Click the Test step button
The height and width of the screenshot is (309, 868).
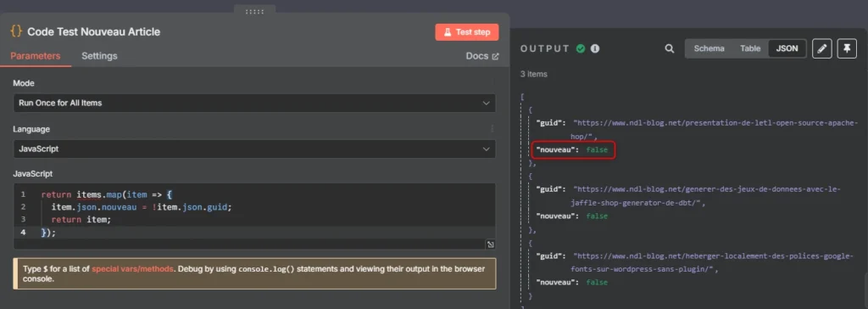click(467, 32)
